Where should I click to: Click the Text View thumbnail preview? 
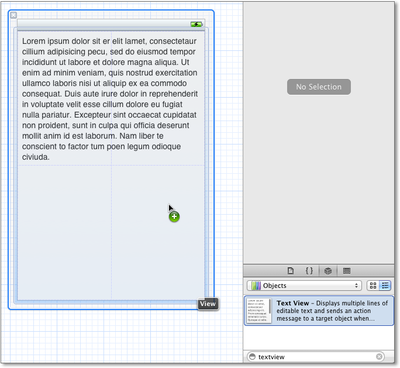[259, 311]
